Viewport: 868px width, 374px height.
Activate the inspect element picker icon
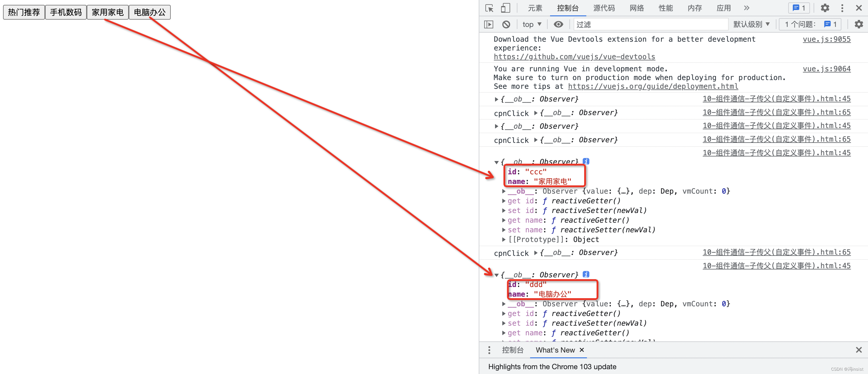tap(489, 8)
